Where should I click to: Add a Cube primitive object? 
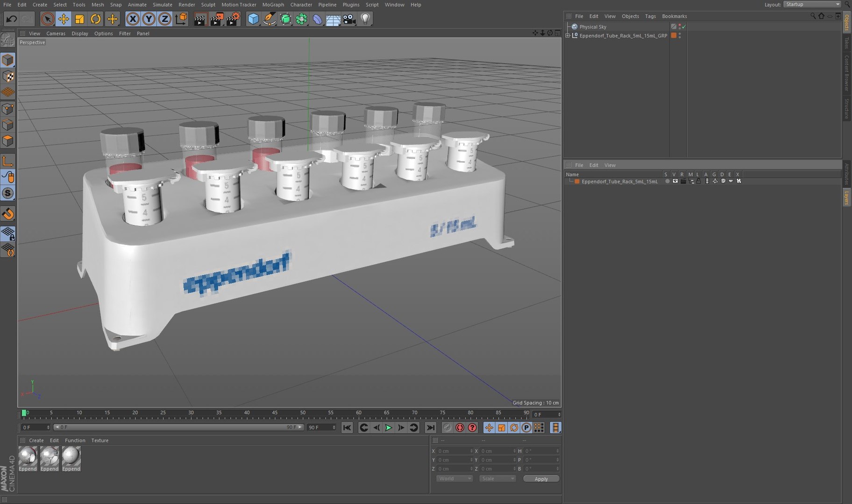(253, 19)
